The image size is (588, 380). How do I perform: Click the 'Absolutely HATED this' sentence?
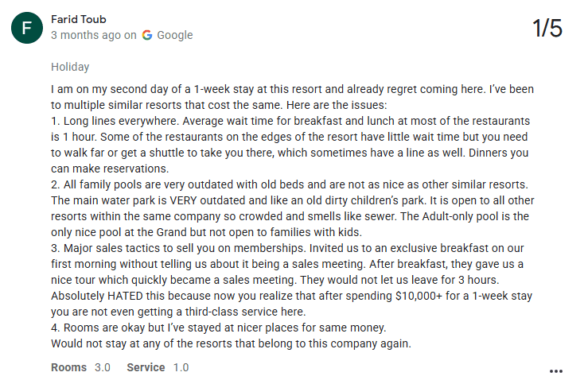[291, 304]
